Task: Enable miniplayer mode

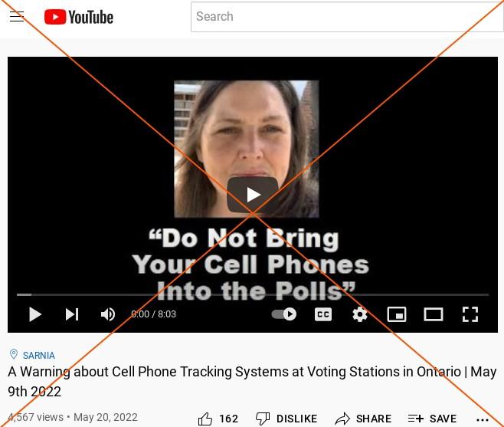Action: coord(397,314)
